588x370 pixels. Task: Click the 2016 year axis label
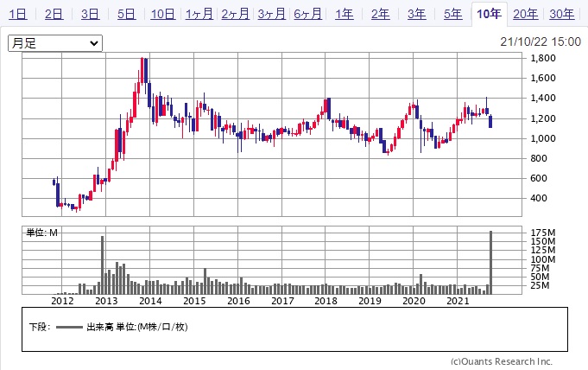[238, 301]
